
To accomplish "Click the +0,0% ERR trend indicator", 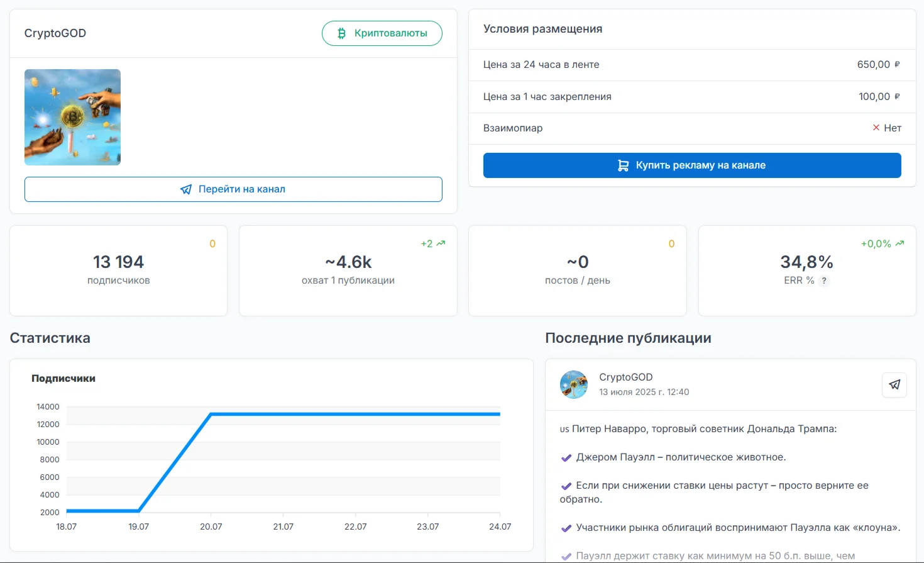I will [883, 243].
